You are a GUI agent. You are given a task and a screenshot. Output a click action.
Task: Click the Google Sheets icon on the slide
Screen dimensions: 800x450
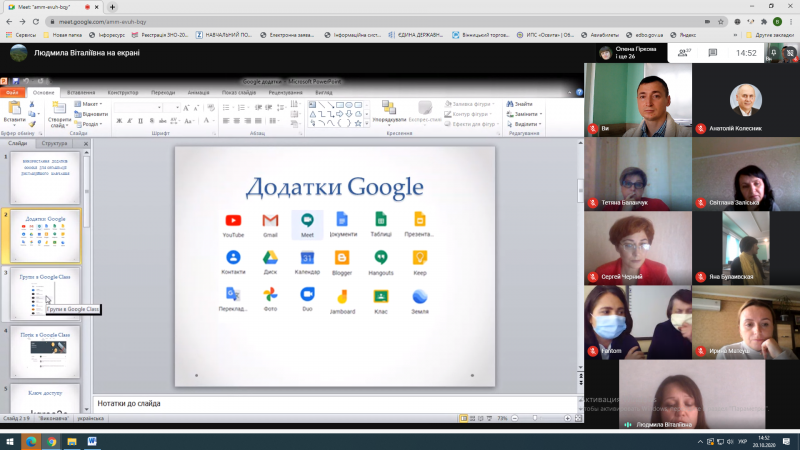pyautogui.click(x=381, y=219)
